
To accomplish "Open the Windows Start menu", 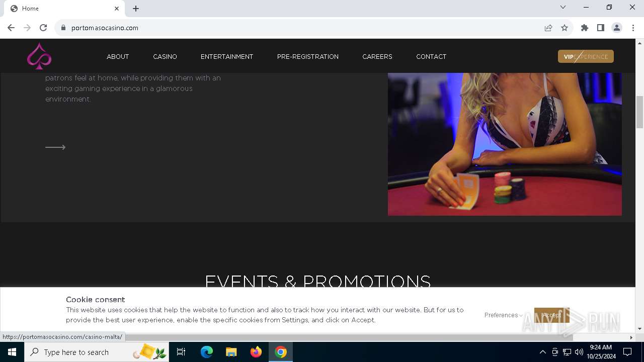I will pyautogui.click(x=12, y=352).
